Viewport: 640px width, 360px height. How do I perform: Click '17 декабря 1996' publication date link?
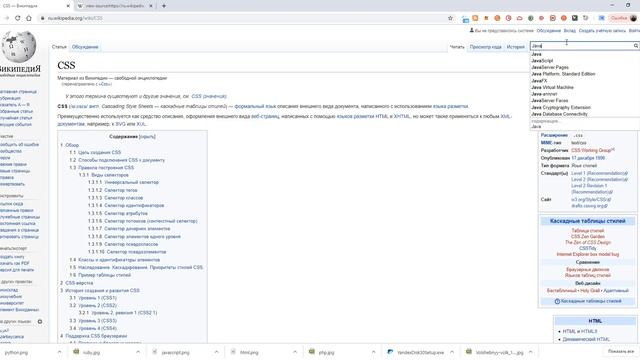click(588, 158)
